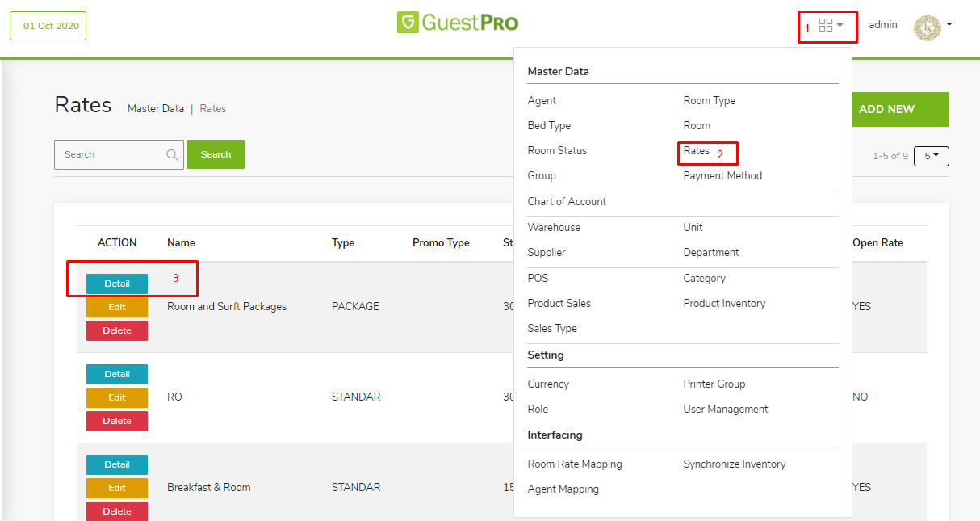Image resolution: width=980 pixels, height=521 pixels.
Task: Choose Agent Mapping under Interfacing
Action: (x=563, y=489)
